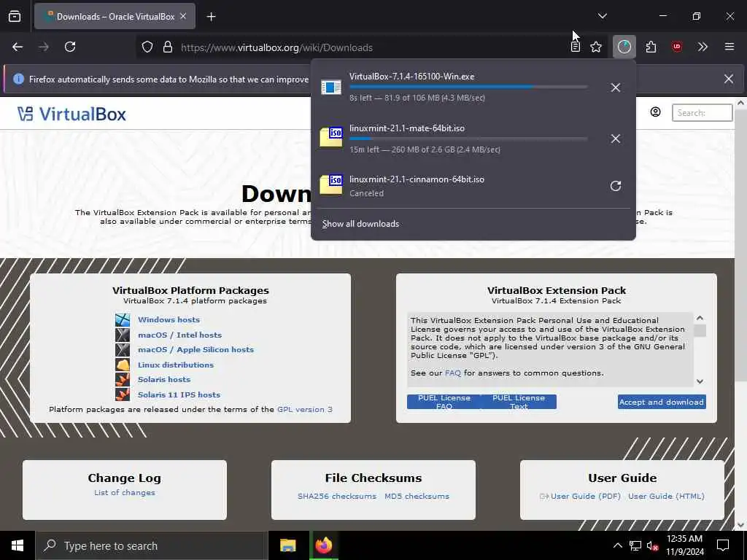
Task: Cancel linuxmint mate iso download
Action: click(x=616, y=139)
